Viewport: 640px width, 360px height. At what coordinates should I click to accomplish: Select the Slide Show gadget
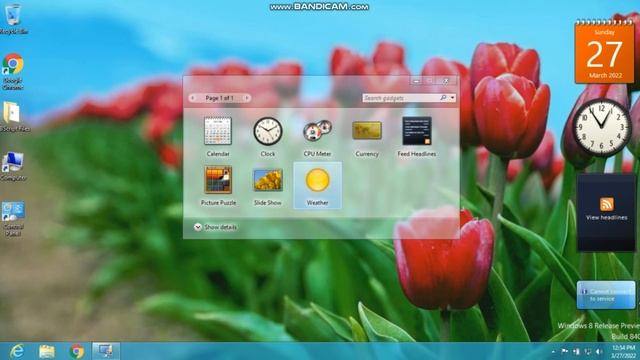click(268, 186)
